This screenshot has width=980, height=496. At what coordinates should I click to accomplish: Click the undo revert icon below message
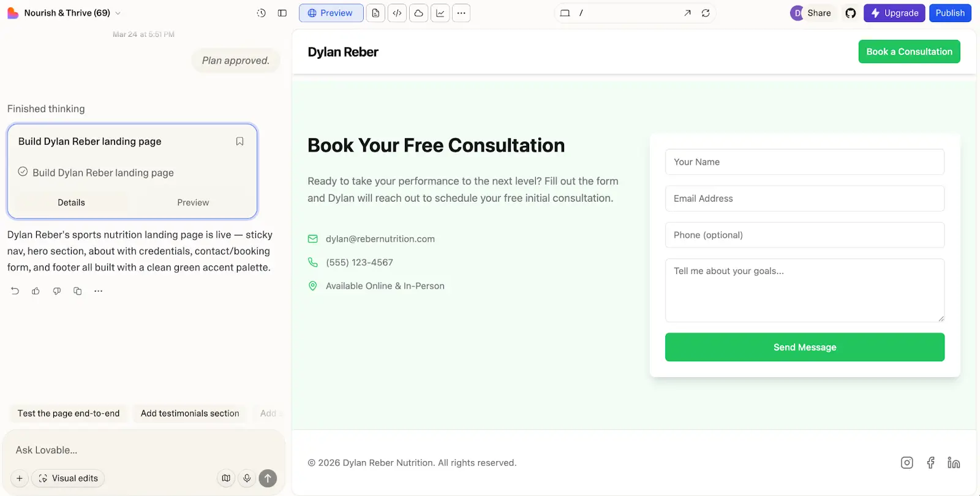coord(15,291)
